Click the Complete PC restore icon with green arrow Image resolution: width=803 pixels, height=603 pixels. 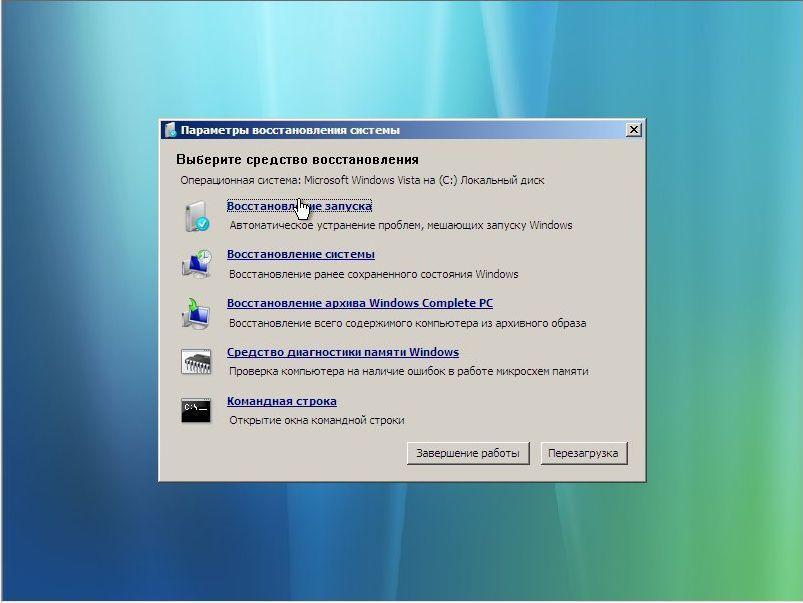tap(196, 313)
